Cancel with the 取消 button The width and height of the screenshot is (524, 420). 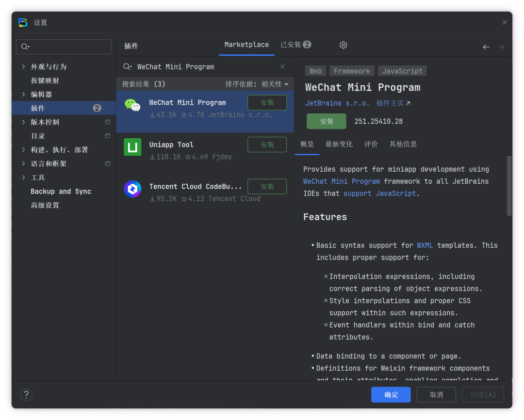click(x=436, y=395)
